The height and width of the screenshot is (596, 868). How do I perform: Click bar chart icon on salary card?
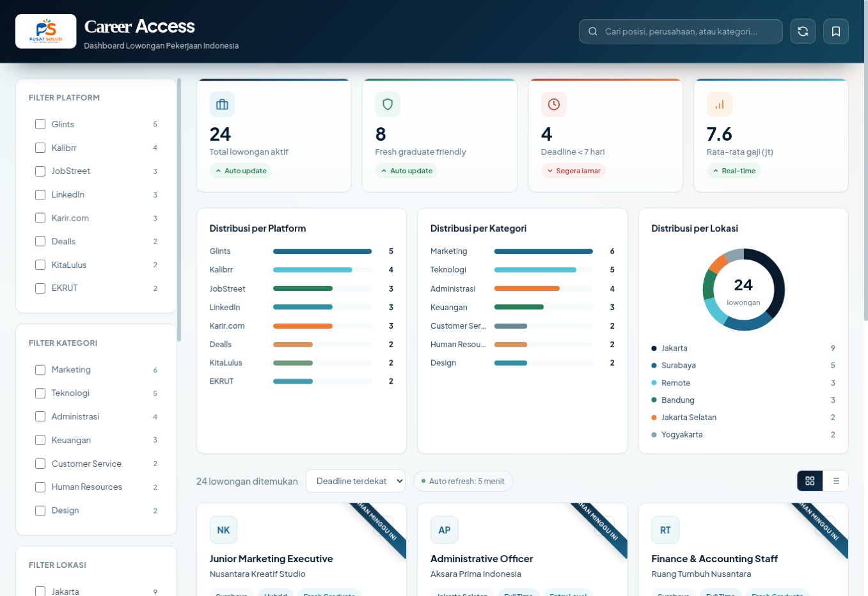[x=720, y=104]
